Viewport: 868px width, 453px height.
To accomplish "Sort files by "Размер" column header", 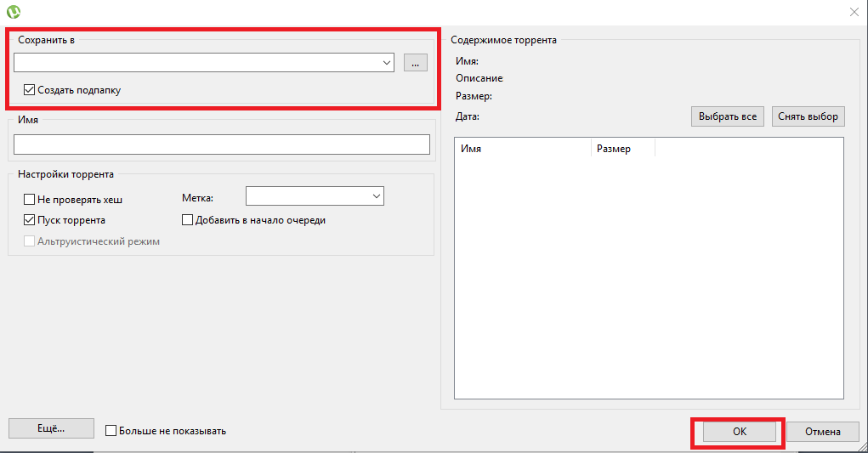I will click(622, 149).
